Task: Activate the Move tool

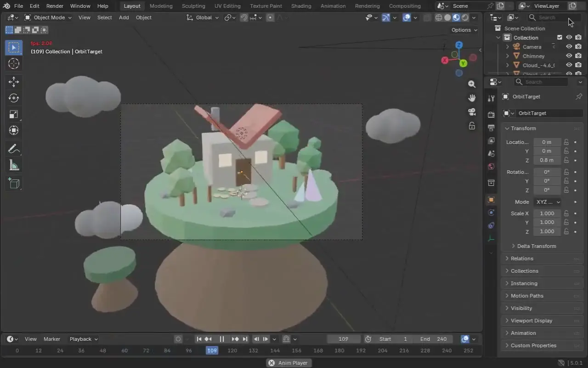Action: click(14, 82)
